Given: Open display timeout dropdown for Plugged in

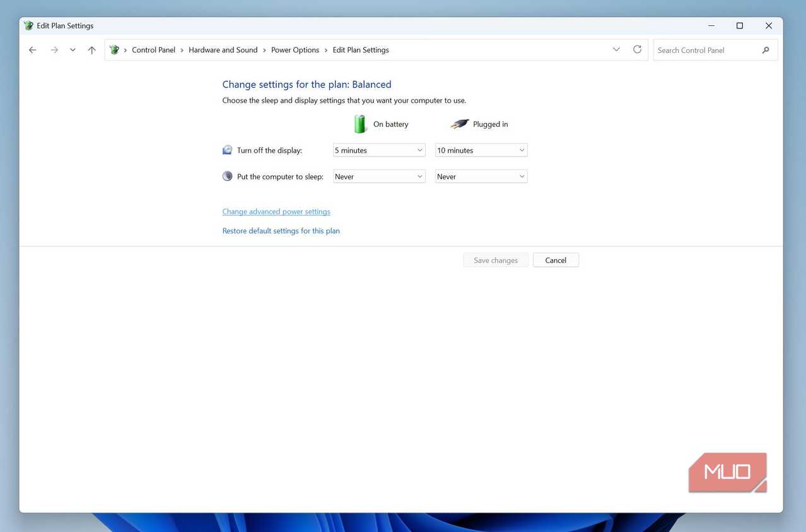Looking at the screenshot, I should pyautogui.click(x=481, y=150).
